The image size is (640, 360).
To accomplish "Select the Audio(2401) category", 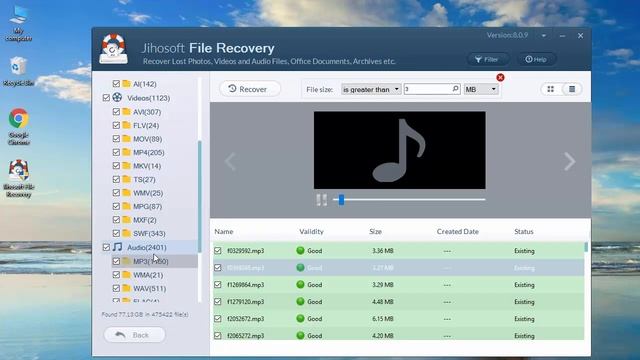I will click(x=147, y=247).
